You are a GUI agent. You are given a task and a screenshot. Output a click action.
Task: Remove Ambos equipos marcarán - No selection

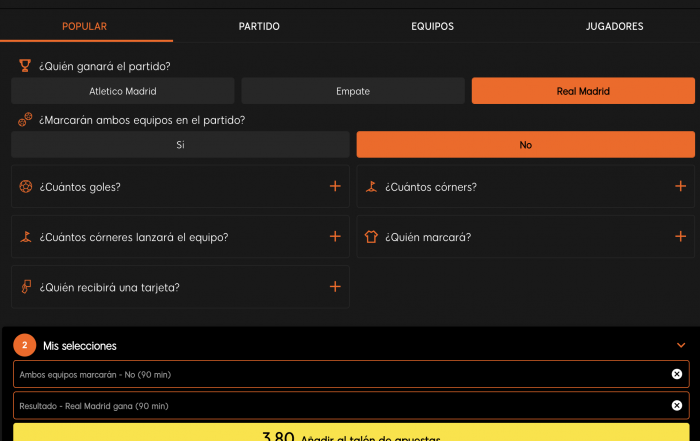[677, 374]
